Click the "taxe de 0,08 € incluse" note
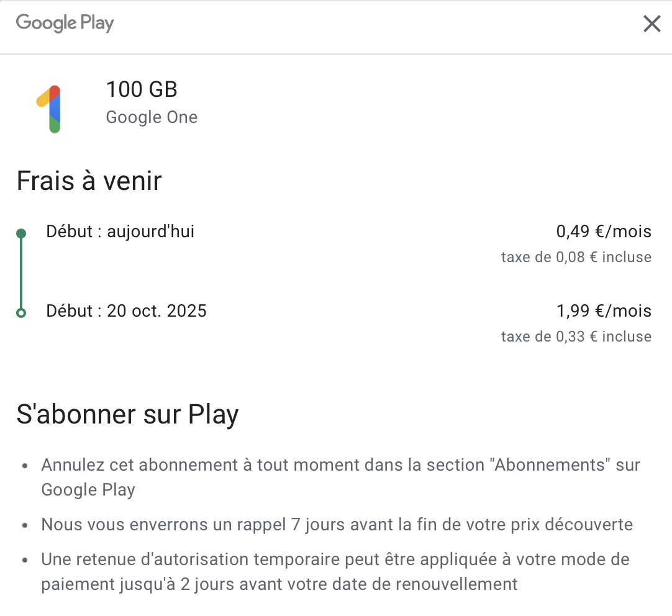This screenshot has height=616, width=672. click(576, 257)
